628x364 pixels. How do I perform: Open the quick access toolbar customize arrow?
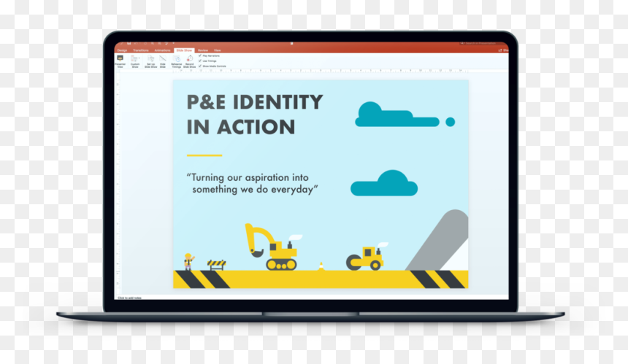tap(173, 43)
